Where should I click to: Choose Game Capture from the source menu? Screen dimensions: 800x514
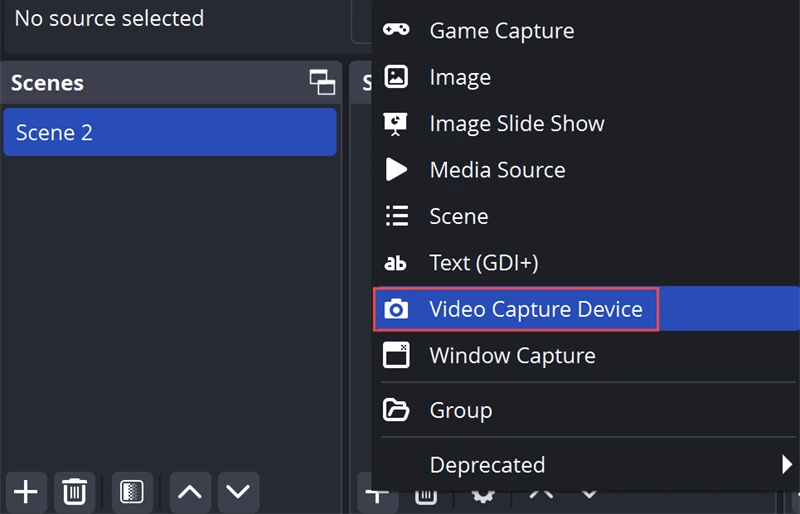(x=501, y=31)
